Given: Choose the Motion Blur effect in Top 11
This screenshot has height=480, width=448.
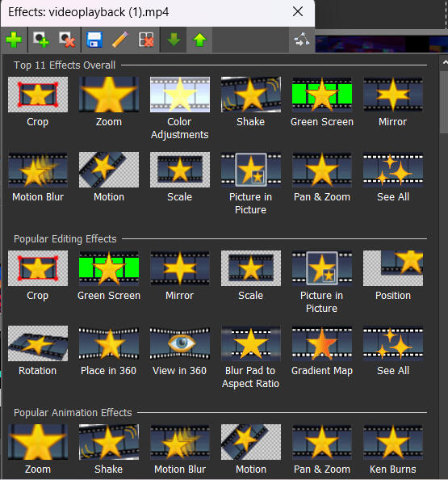Looking at the screenshot, I should [38, 177].
